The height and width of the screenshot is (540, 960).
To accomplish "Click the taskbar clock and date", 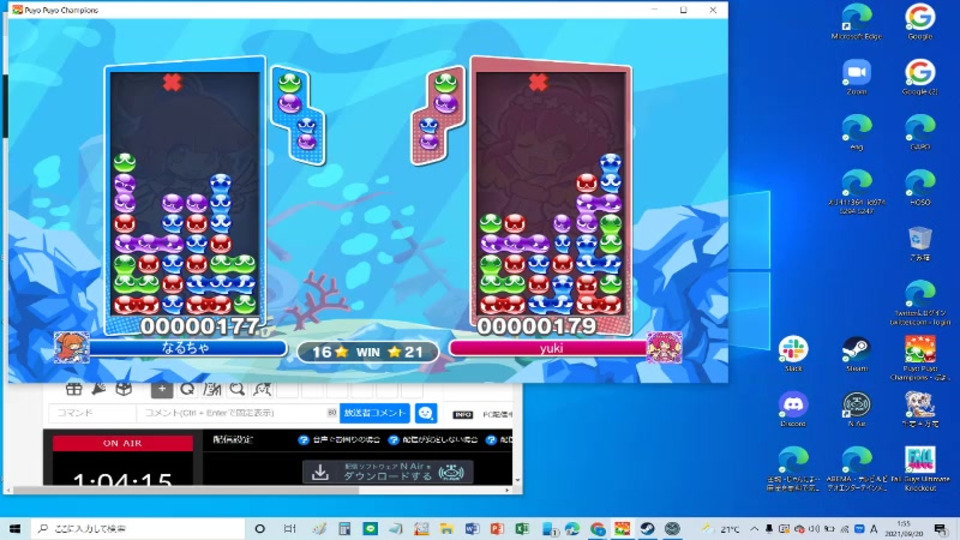I will [x=904, y=529].
